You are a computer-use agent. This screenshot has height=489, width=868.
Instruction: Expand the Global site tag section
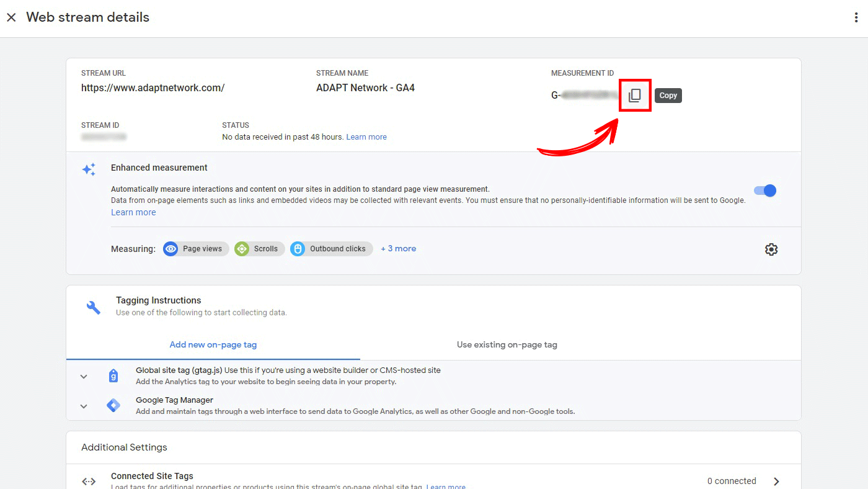tap(84, 377)
